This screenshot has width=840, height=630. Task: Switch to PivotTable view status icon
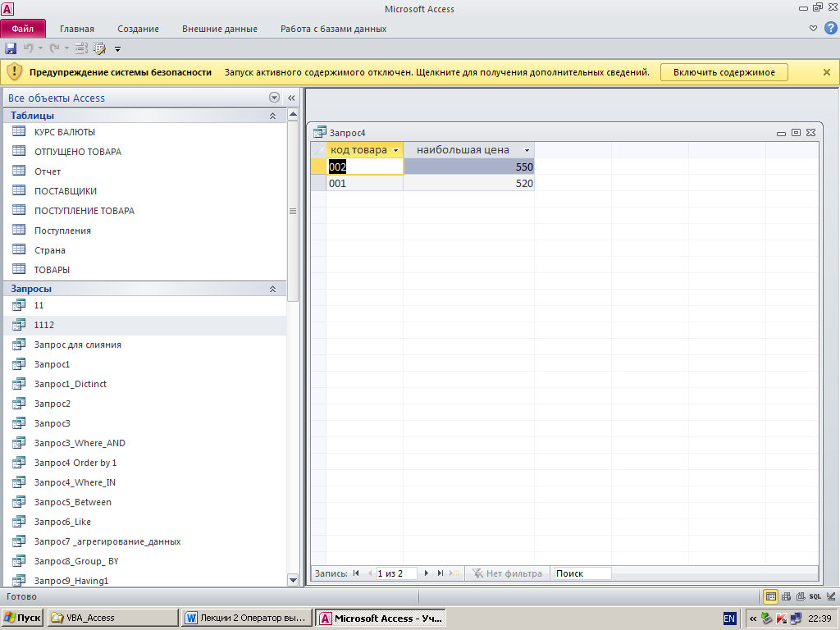point(786,596)
